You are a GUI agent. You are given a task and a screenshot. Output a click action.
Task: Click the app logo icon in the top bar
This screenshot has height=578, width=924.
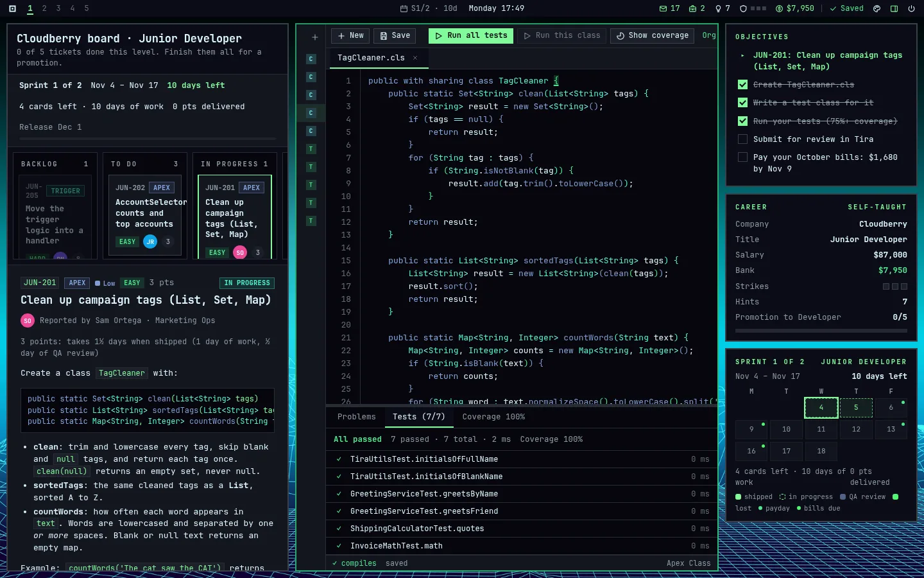(x=12, y=9)
